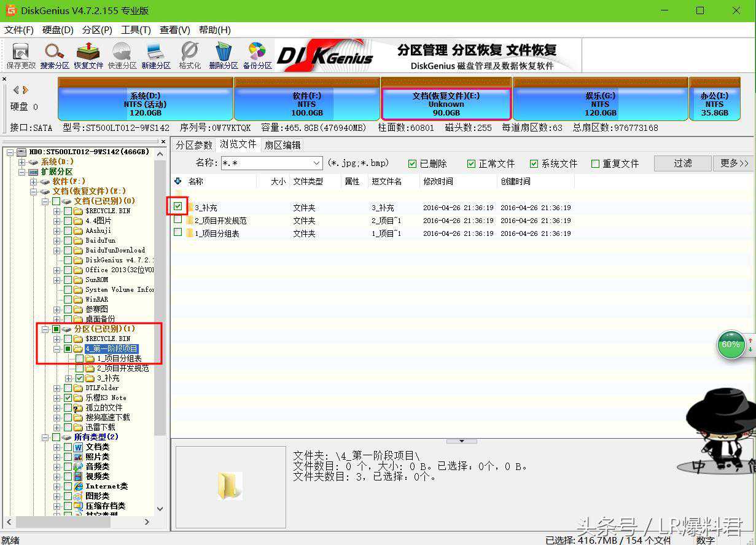
Task: Open the 工具(T) menu
Action: click(136, 29)
